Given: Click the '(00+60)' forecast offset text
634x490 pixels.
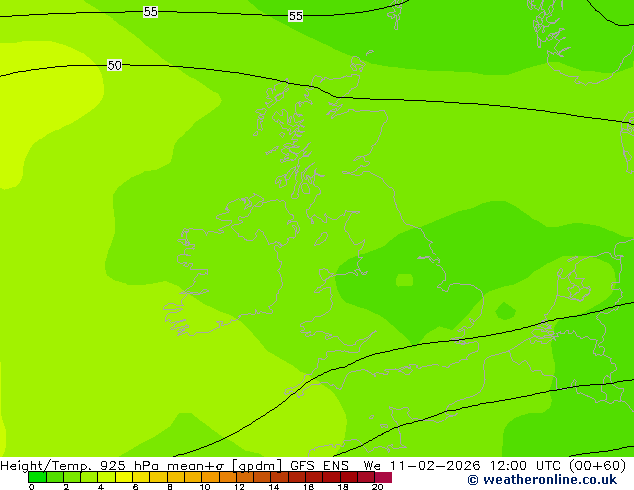Looking at the screenshot, I should (x=598, y=466).
